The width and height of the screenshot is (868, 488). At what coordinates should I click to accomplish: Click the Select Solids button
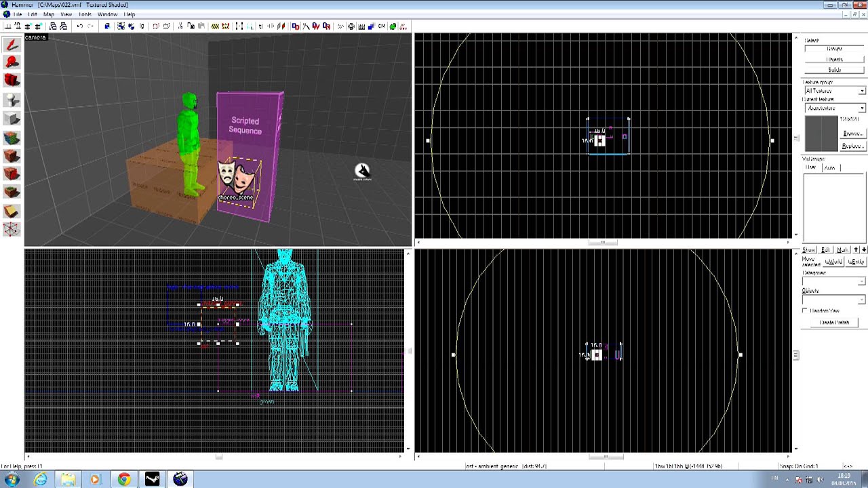[x=835, y=70]
